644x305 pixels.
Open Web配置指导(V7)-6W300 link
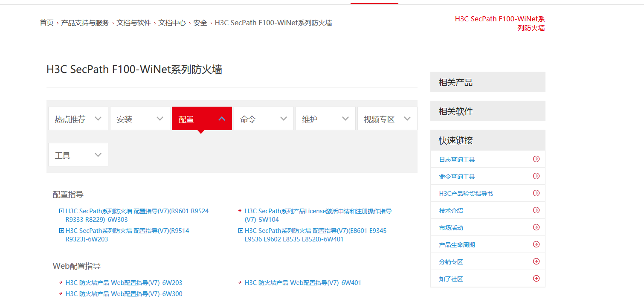[124, 294]
